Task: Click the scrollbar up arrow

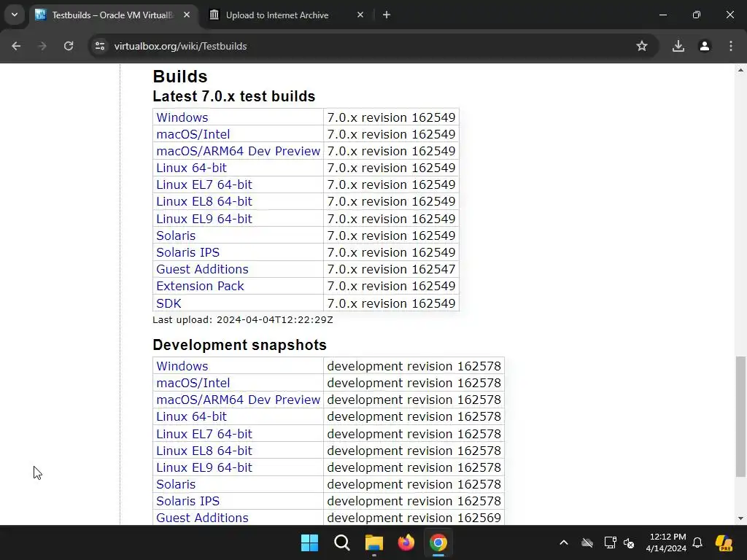Action: coord(740,70)
